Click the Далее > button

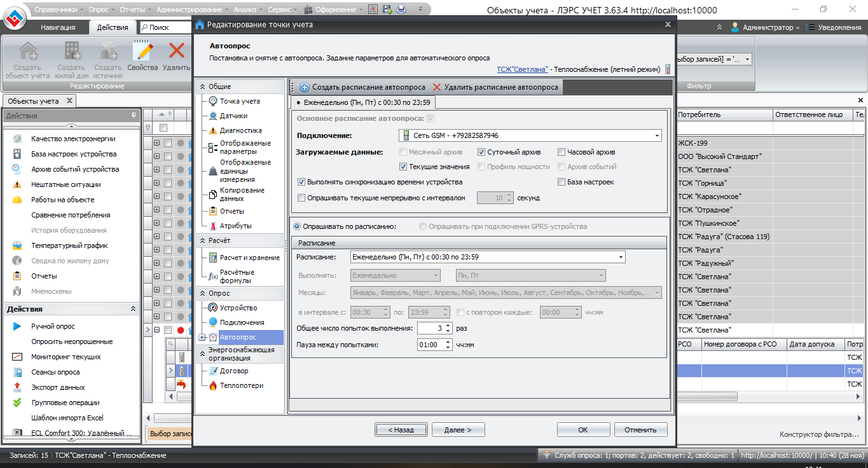(458, 430)
